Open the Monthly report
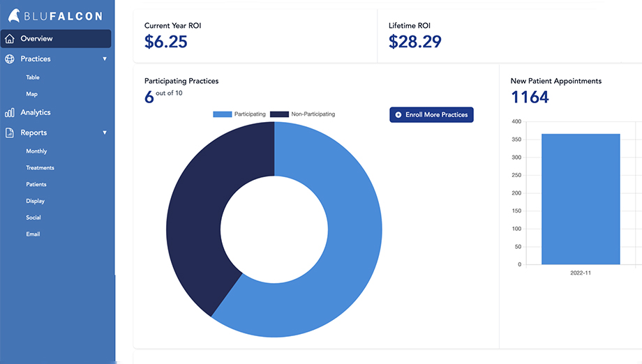The height and width of the screenshot is (364, 642). [36, 151]
